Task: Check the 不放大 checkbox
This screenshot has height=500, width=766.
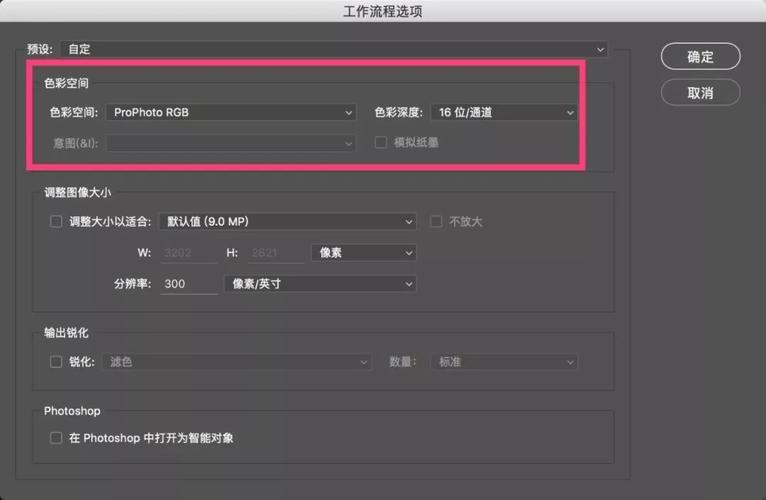Action: (x=436, y=222)
